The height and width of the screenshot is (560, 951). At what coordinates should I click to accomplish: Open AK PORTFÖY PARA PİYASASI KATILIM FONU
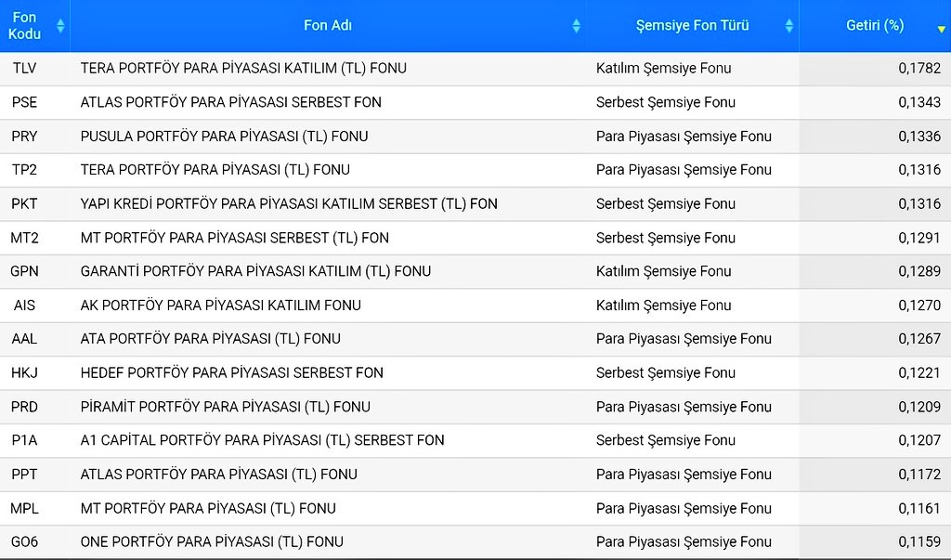pos(220,305)
